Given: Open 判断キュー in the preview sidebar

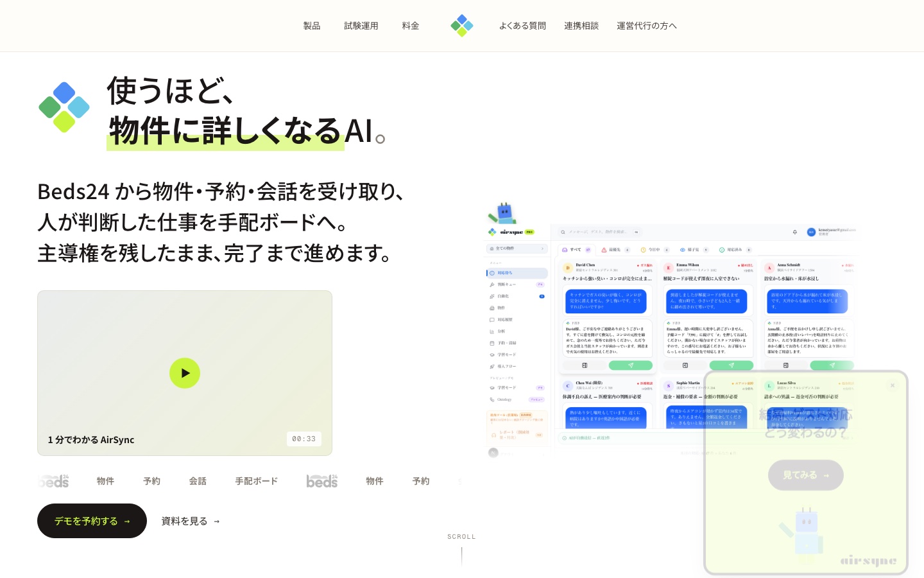Looking at the screenshot, I should [517, 285].
